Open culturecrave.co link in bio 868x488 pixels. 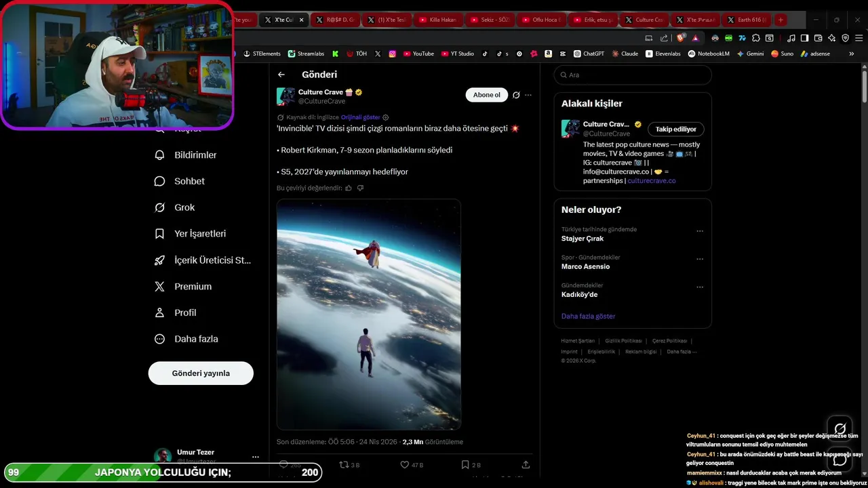652,181
